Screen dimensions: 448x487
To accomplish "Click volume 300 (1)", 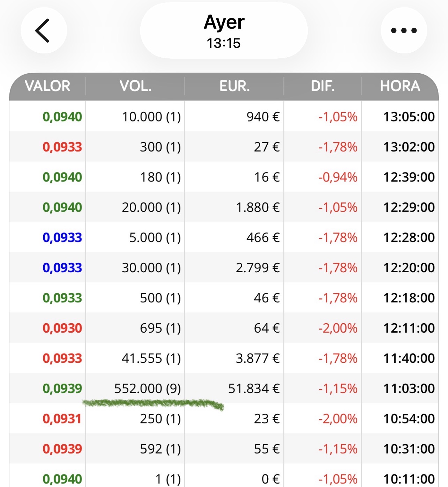I will pos(160,147).
